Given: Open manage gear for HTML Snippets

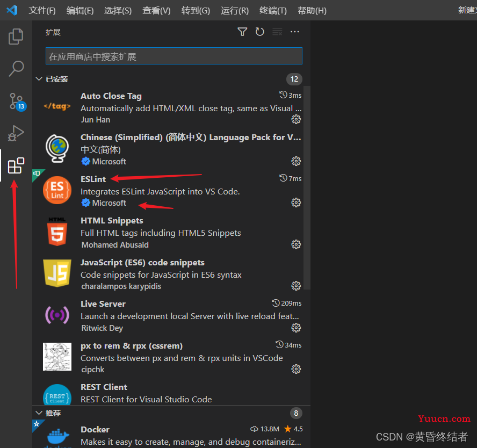Looking at the screenshot, I should (x=296, y=244).
